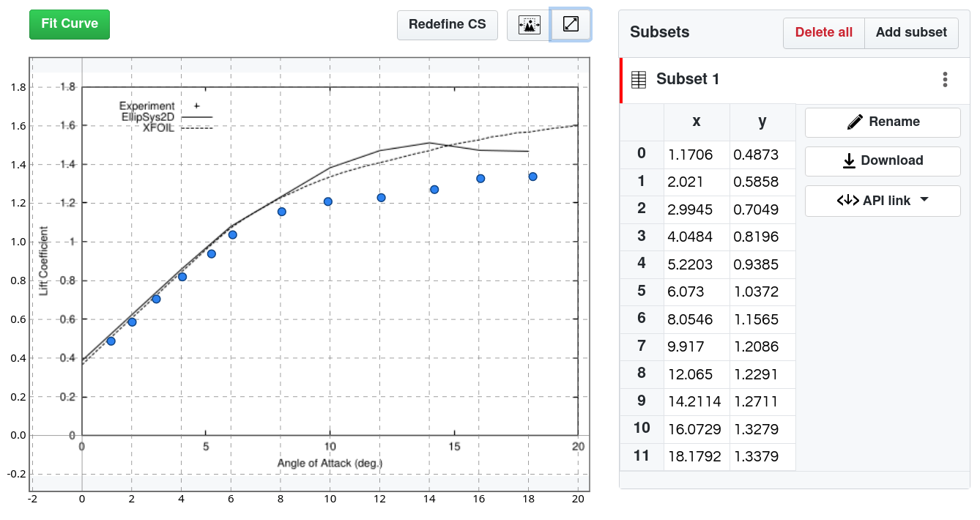Click the fit-image-to-view icon button
980x520 pixels.
[x=528, y=25]
